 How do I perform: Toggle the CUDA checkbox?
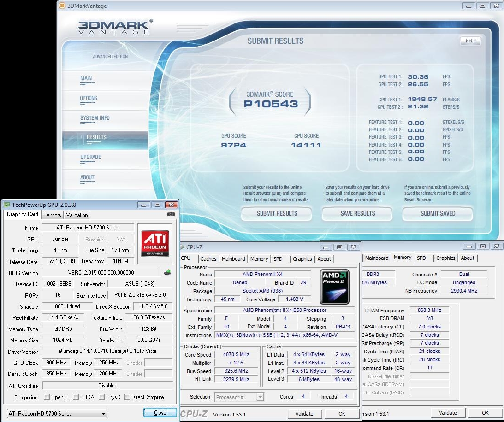pyautogui.click(x=75, y=397)
